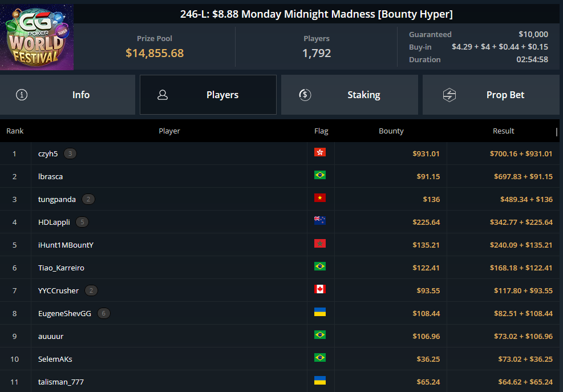Sort by the Player column header
Screen dimensions: 563x392
pyautogui.click(x=169, y=131)
